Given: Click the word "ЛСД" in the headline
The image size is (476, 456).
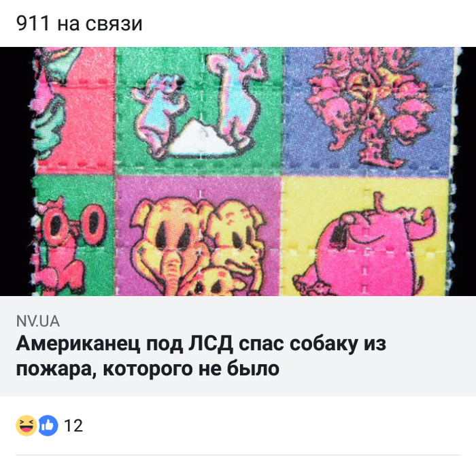Looking at the screenshot, I should click(211, 344).
